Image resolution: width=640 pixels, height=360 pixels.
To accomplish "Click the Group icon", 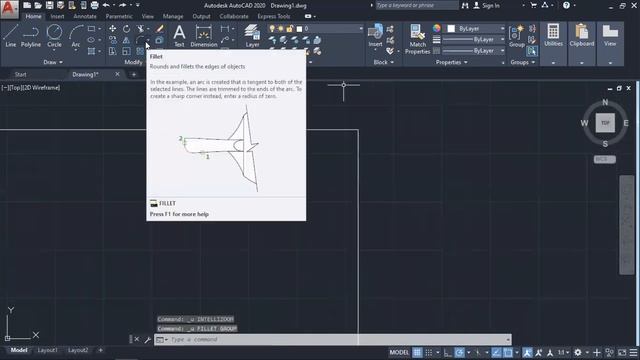I will 517,36.
